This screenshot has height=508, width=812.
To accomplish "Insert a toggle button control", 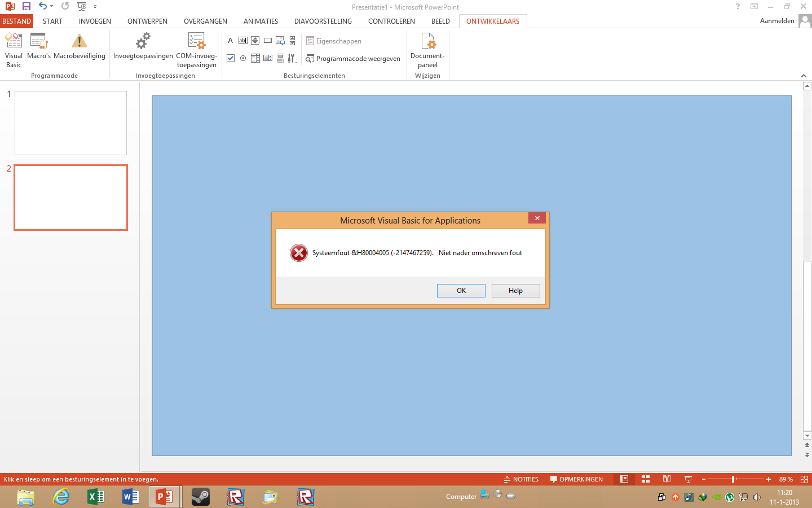I will click(280, 58).
